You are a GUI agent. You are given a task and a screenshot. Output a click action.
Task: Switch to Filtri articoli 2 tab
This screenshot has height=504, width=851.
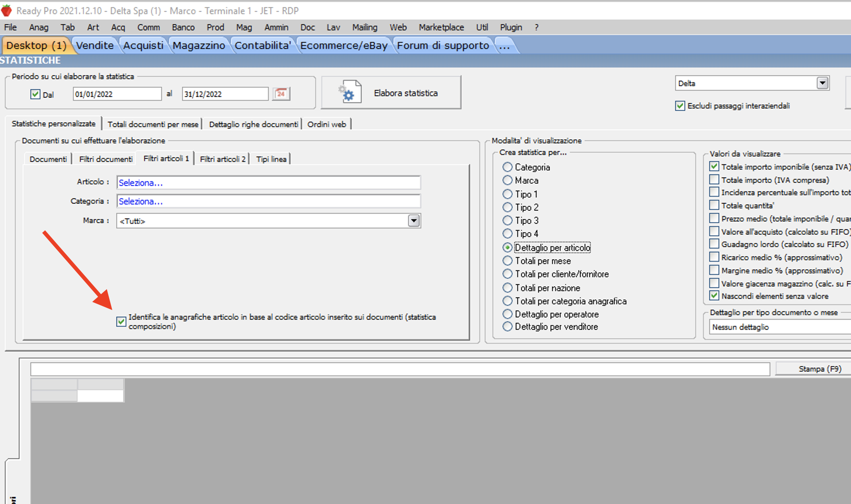pyautogui.click(x=222, y=159)
